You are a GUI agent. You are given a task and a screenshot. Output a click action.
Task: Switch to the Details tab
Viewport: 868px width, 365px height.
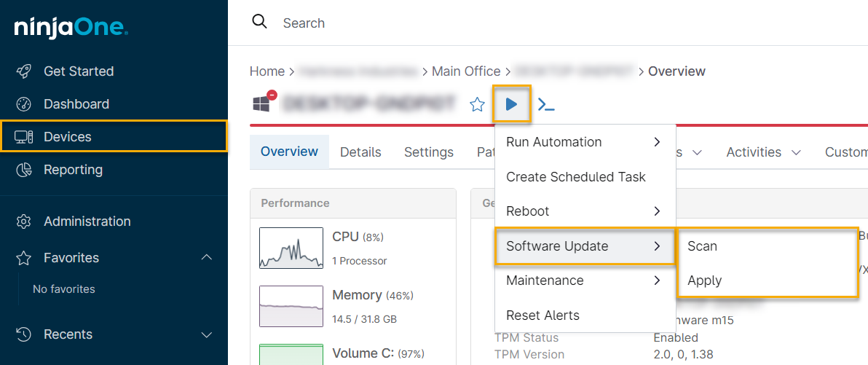tap(360, 152)
